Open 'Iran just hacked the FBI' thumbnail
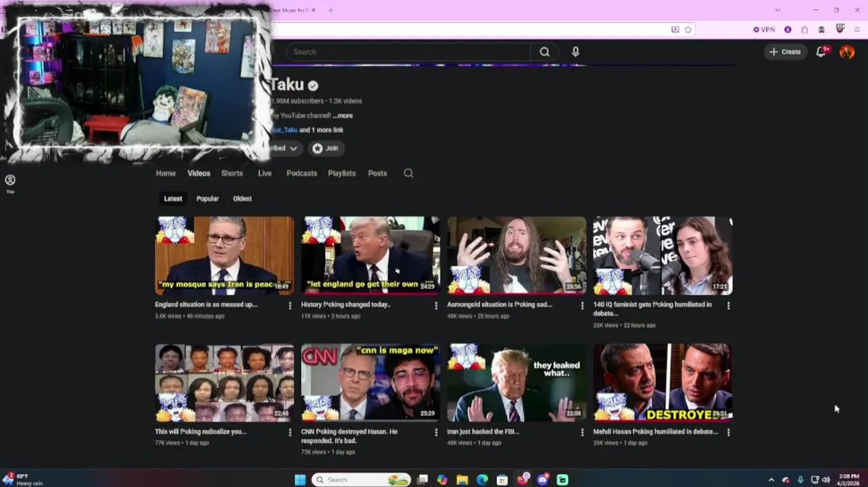 516,383
